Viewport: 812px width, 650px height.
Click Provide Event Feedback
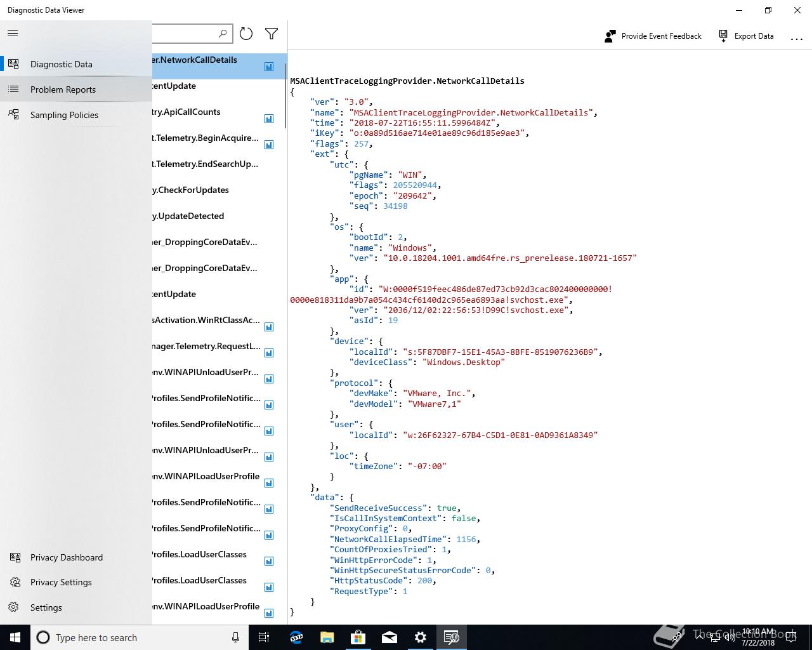pyautogui.click(x=653, y=36)
